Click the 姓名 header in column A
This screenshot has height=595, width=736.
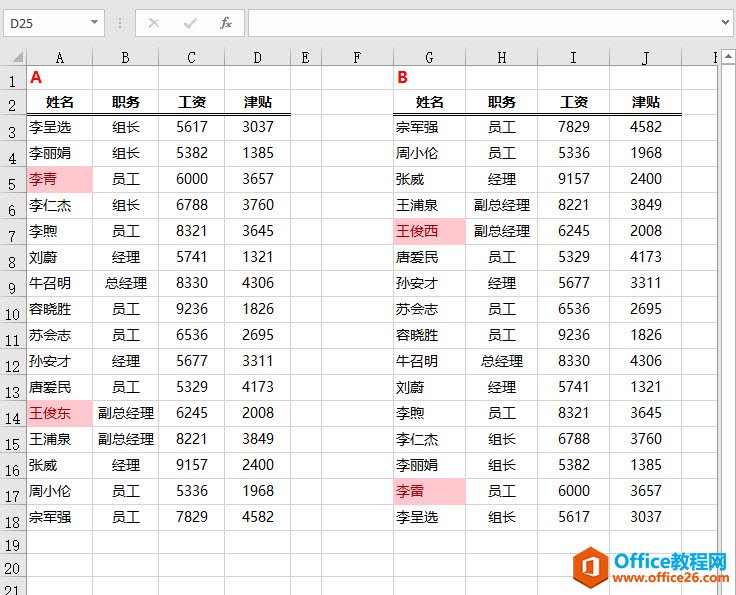click(60, 102)
